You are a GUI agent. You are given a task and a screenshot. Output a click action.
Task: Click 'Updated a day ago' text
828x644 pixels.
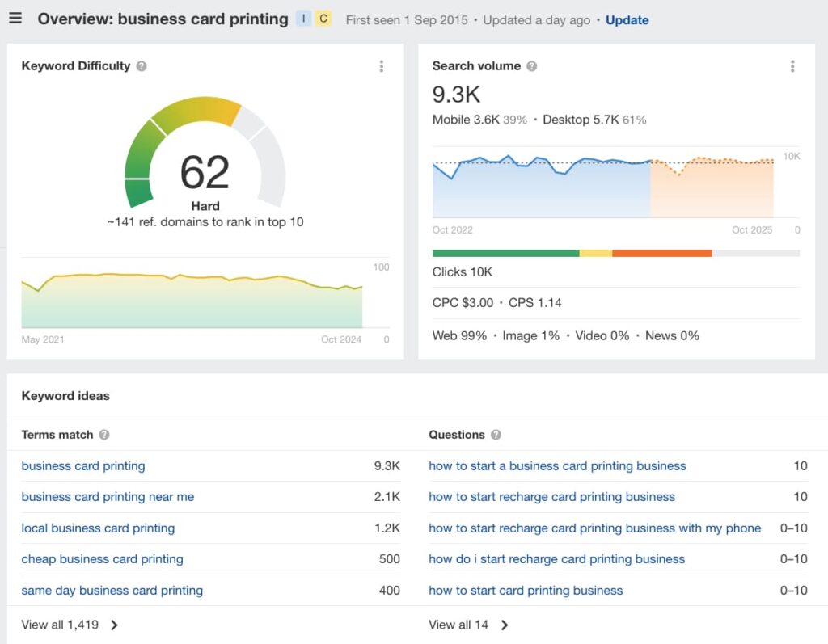click(x=537, y=20)
